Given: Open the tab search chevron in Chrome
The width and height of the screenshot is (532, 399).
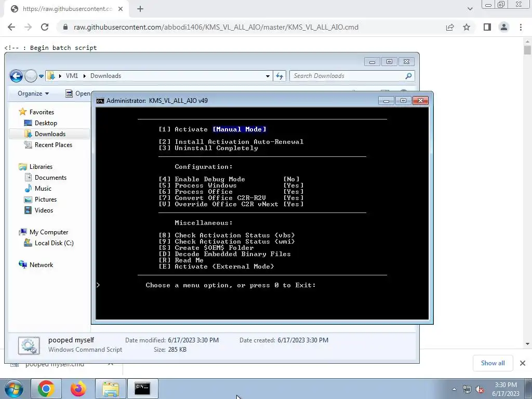Looking at the screenshot, I should (470, 9).
